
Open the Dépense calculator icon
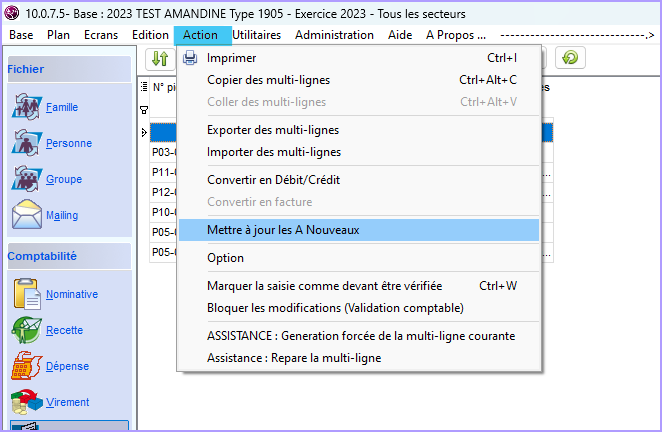point(26,367)
